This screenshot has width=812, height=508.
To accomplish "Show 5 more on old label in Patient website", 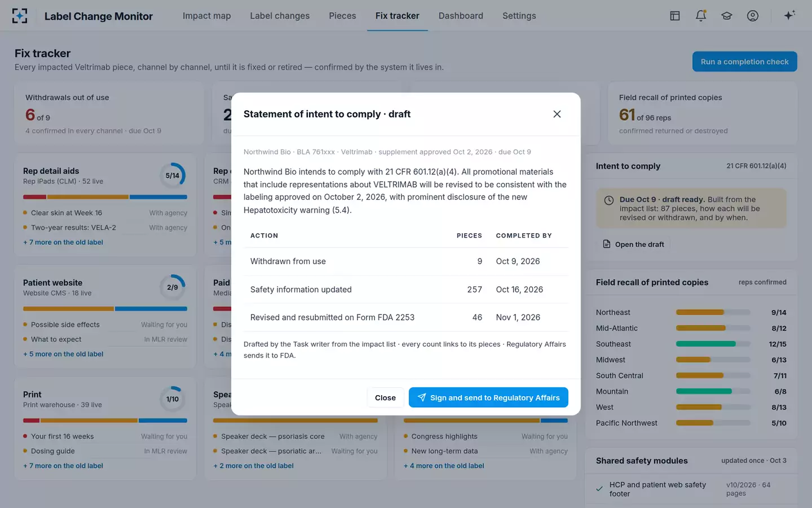I will (63, 354).
